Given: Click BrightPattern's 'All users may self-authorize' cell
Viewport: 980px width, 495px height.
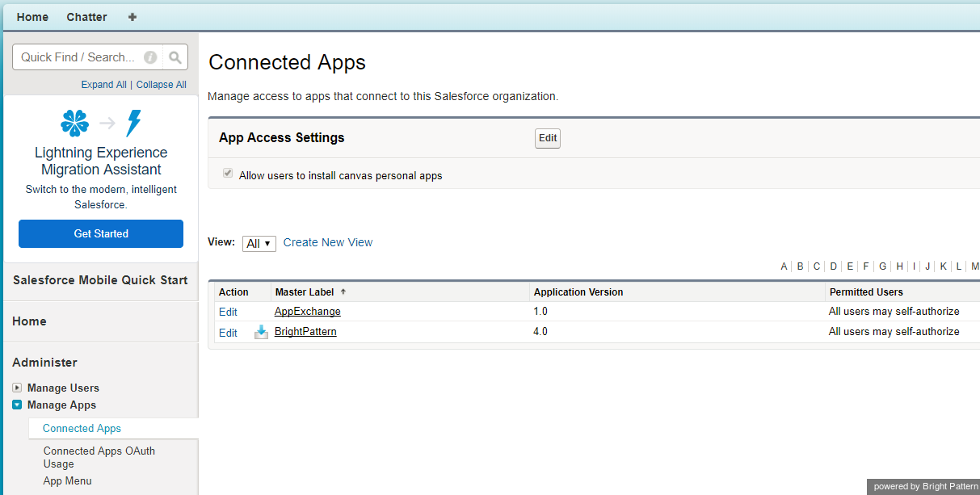Looking at the screenshot, I should tap(894, 332).
